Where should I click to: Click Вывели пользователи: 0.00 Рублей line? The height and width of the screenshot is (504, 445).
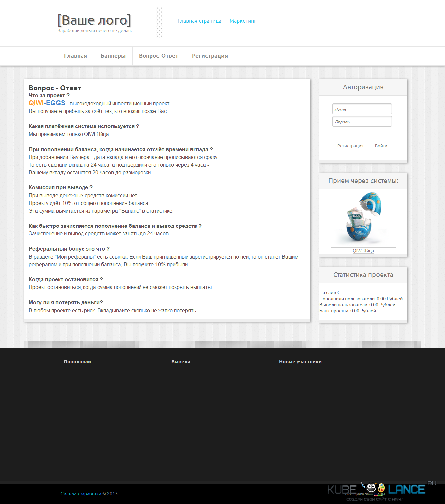pos(357,305)
